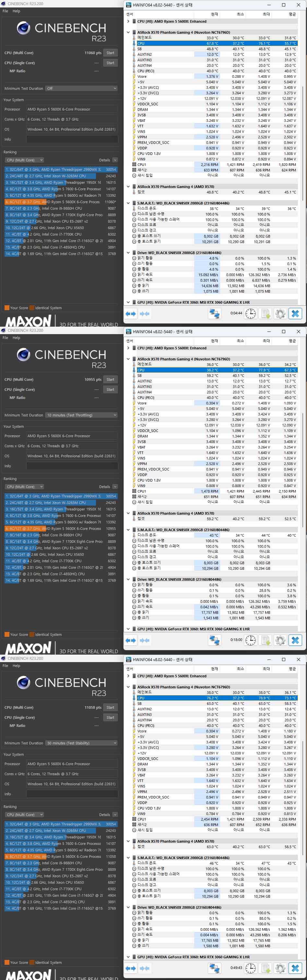The height and width of the screenshot is (980, 307).
Task: Click the logging page icon right of the 0:04:44 clock
Action: pos(266,313)
